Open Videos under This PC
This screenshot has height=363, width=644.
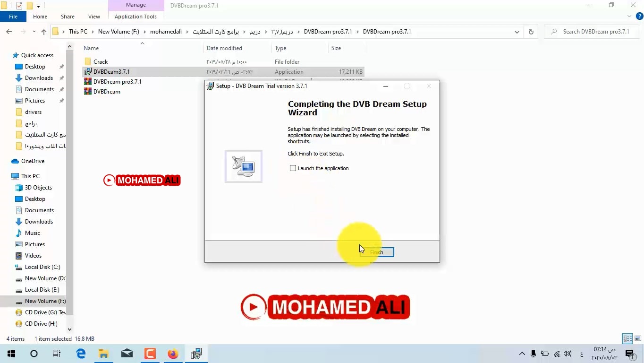coord(33,256)
